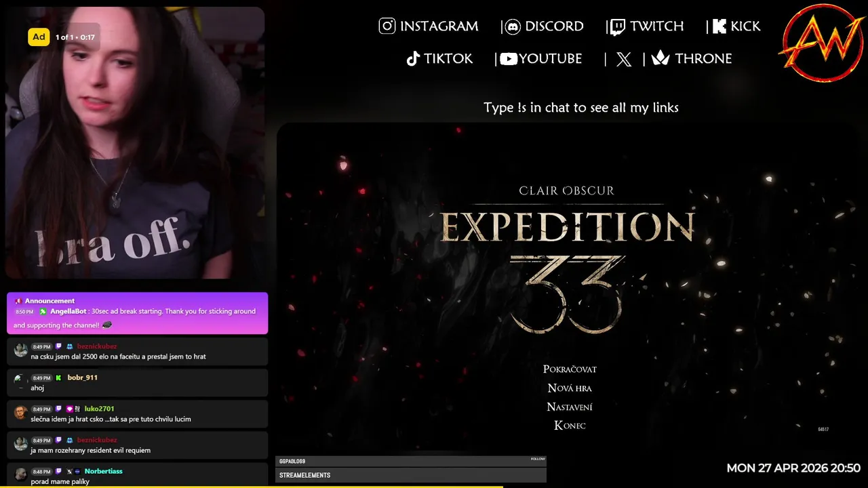The height and width of the screenshot is (488, 868).
Task: Click the date and time overlay text
Action: coord(793,468)
